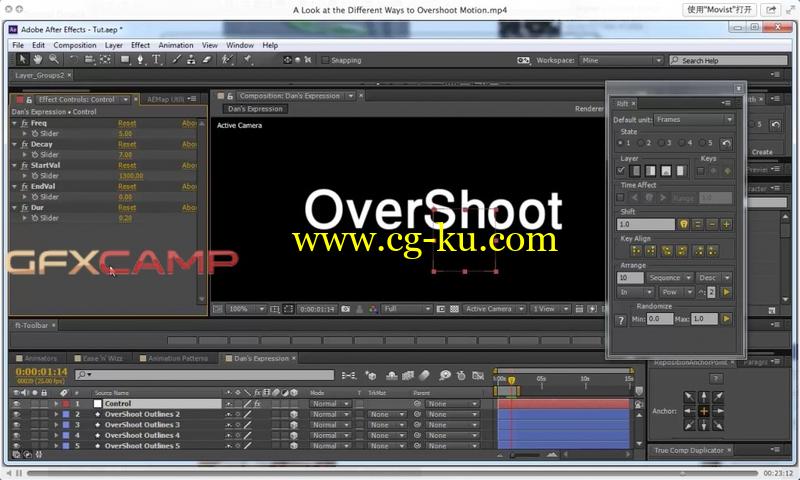Image resolution: width=800 pixels, height=480 pixels.
Task: Switch to the Animation Patterns timeline tab
Action: pyautogui.click(x=173, y=359)
